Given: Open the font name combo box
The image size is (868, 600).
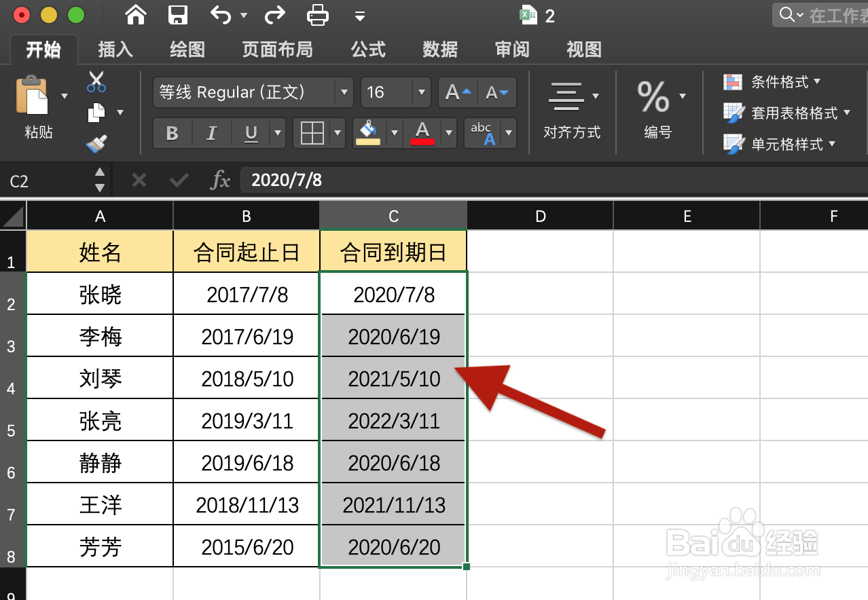Looking at the screenshot, I should click(x=253, y=92).
